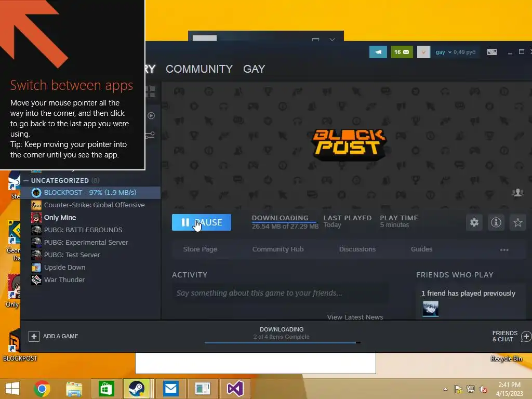Add BLOCKPOST to favorites star
This screenshot has width=532, height=399.
[x=518, y=222]
